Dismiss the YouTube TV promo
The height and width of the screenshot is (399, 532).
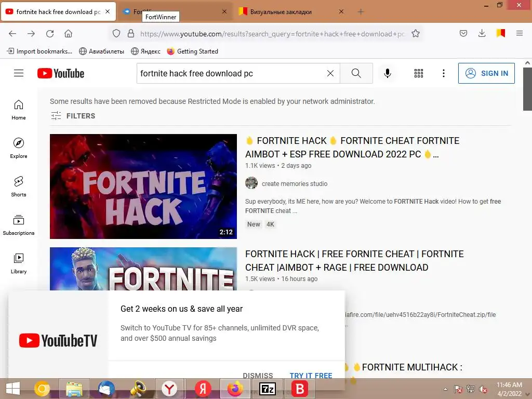258,375
